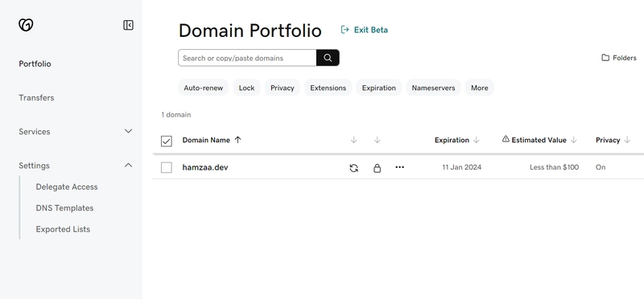Click the GoDaddy logo icon
The height and width of the screenshot is (299, 644).
(26, 25)
